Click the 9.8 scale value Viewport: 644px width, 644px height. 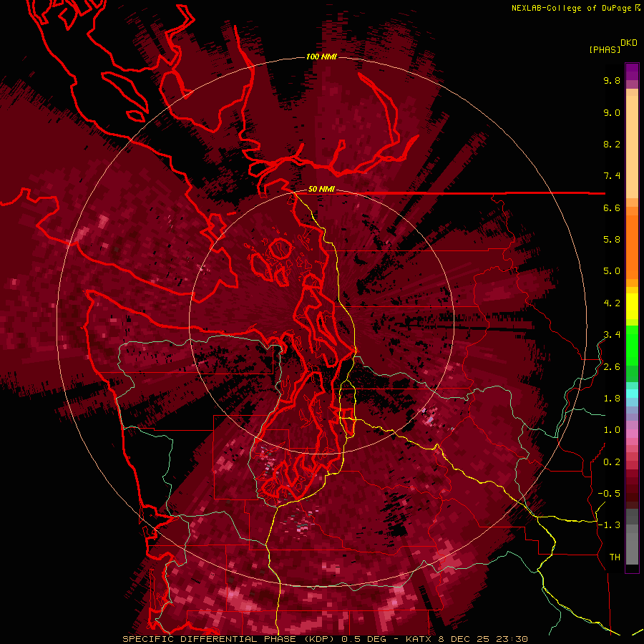tap(612, 80)
